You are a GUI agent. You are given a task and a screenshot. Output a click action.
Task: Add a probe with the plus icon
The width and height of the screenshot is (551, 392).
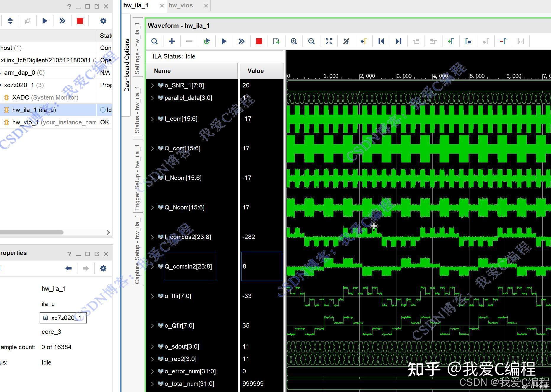click(x=172, y=41)
